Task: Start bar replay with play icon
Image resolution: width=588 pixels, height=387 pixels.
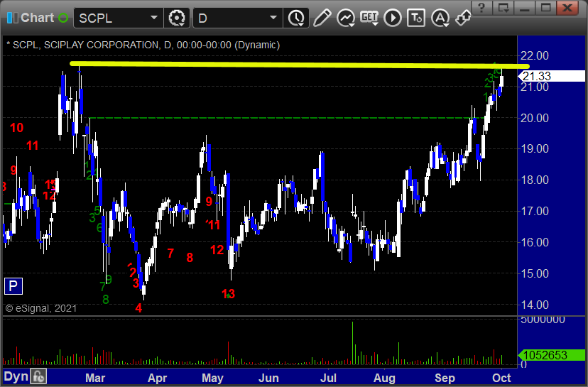Action: pos(393,18)
